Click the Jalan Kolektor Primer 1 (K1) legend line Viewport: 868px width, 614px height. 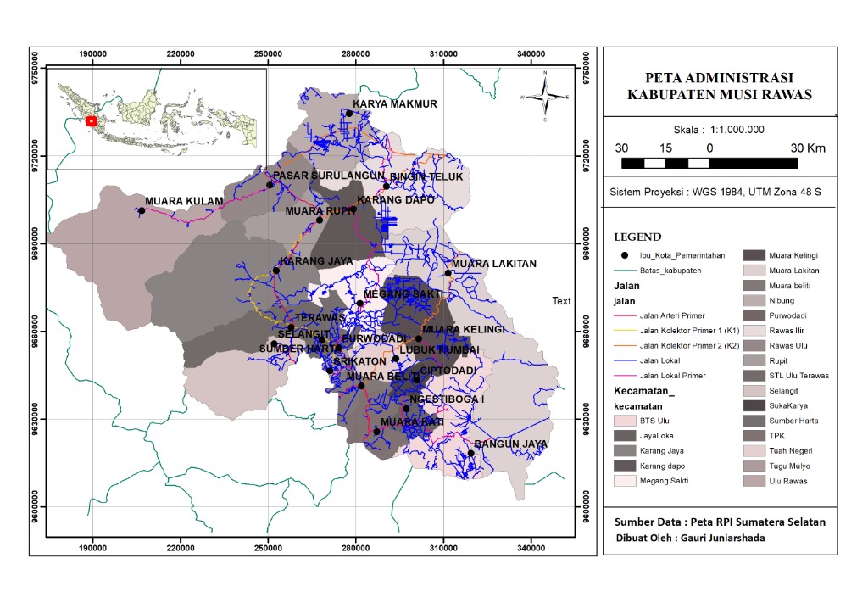pyautogui.click(x=625, y=331)
